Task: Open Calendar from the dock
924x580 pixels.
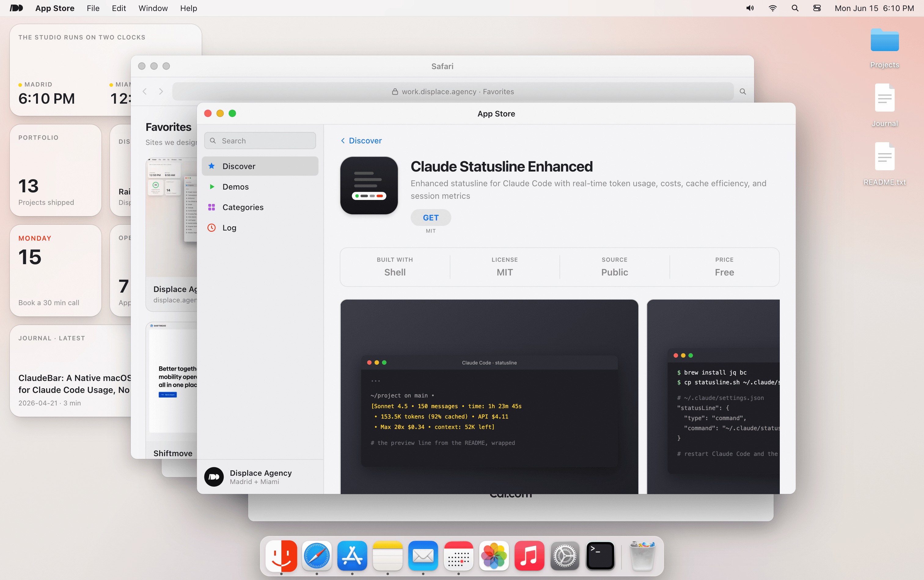Action: 458,556
